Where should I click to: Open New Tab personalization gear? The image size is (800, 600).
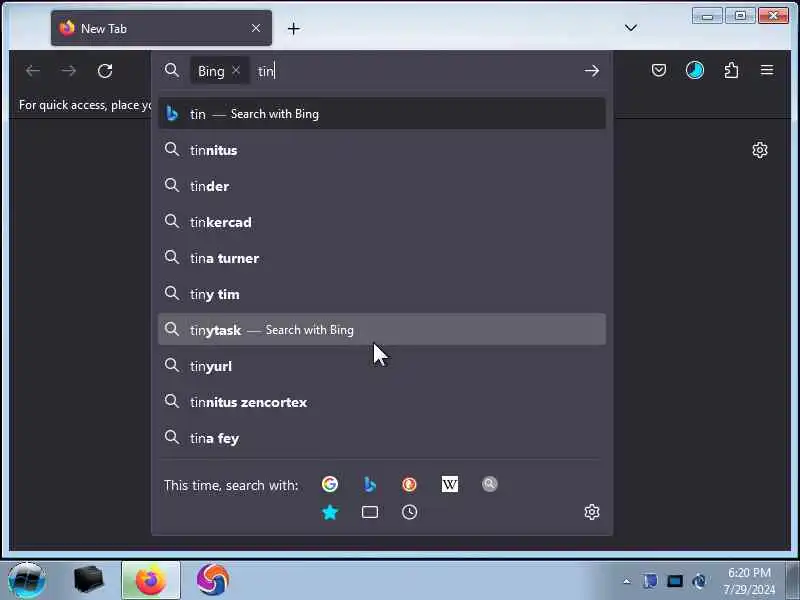760,150
